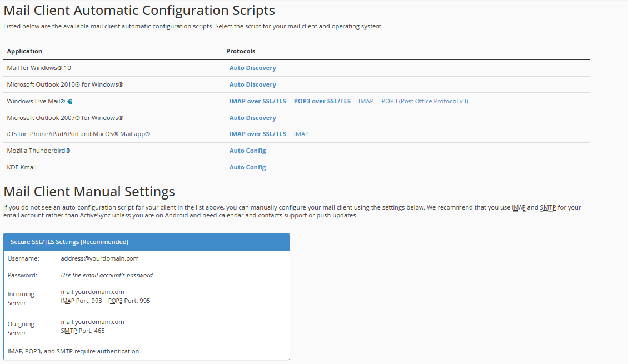
Task: Open Auto Config for KDE Kmail
Action: [247, 167]
